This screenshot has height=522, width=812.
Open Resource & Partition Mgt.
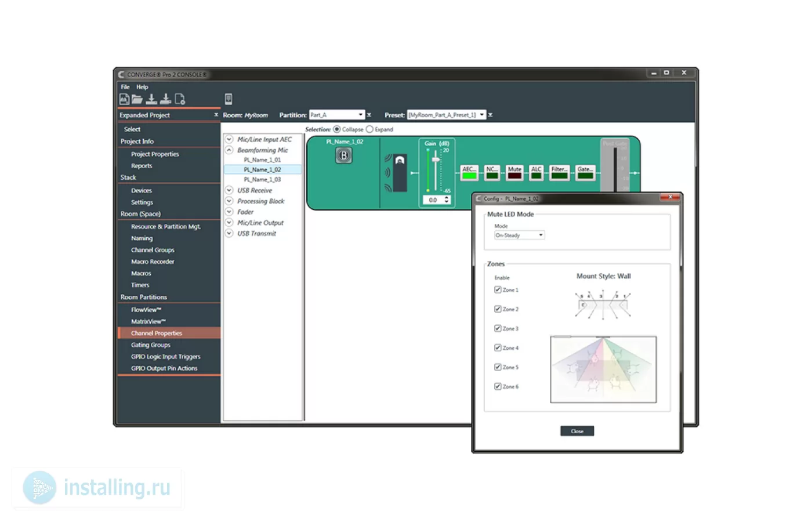[x=166, y=227]
